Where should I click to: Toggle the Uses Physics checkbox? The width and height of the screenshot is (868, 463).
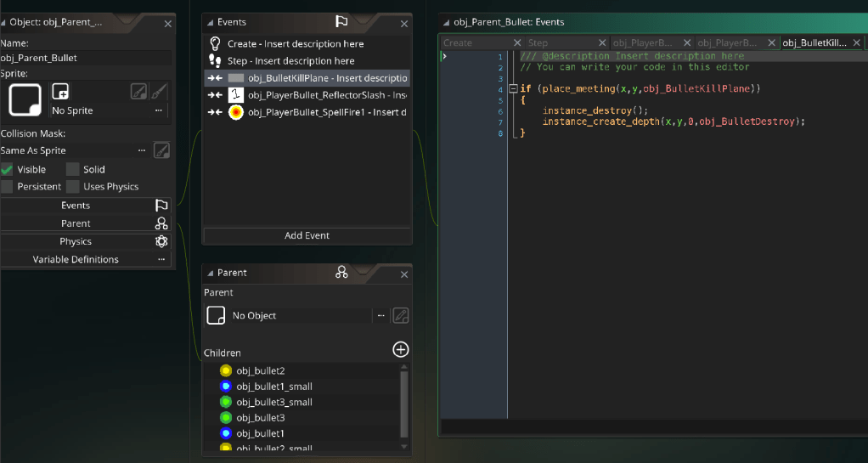(x=73, y=186)
